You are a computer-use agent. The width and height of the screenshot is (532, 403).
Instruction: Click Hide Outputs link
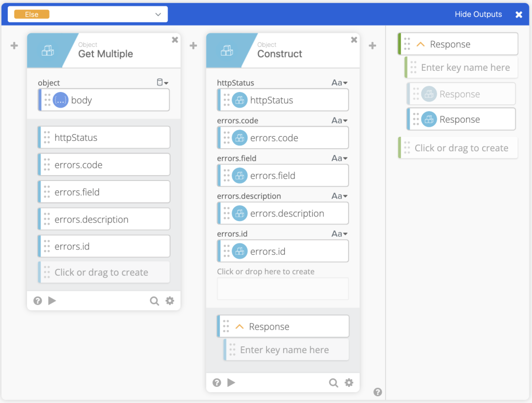pyautogui.click(x=478, y=14)
